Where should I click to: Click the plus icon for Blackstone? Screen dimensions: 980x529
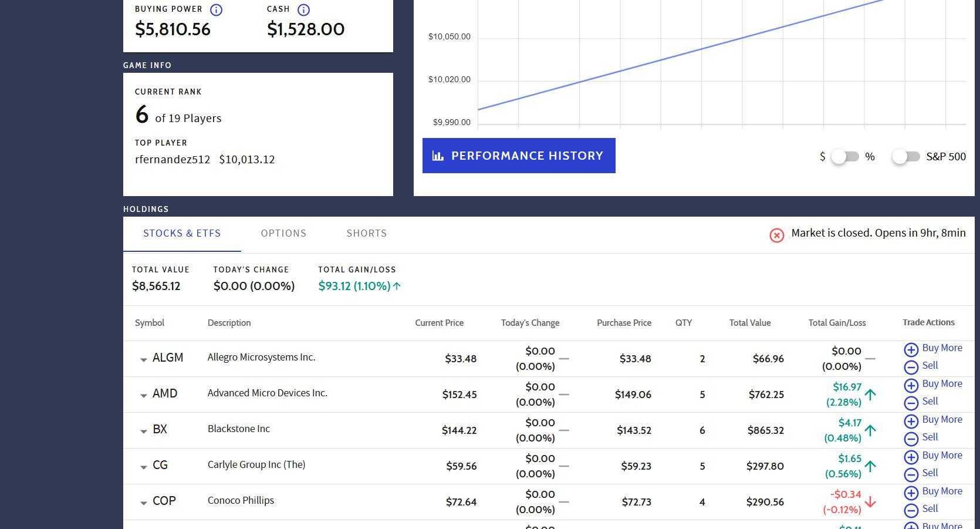[911, 422]
